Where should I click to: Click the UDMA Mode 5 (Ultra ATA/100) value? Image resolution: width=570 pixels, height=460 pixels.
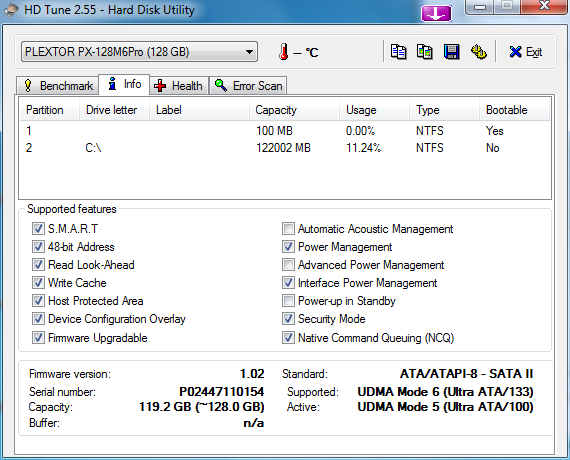pos(445,407)
